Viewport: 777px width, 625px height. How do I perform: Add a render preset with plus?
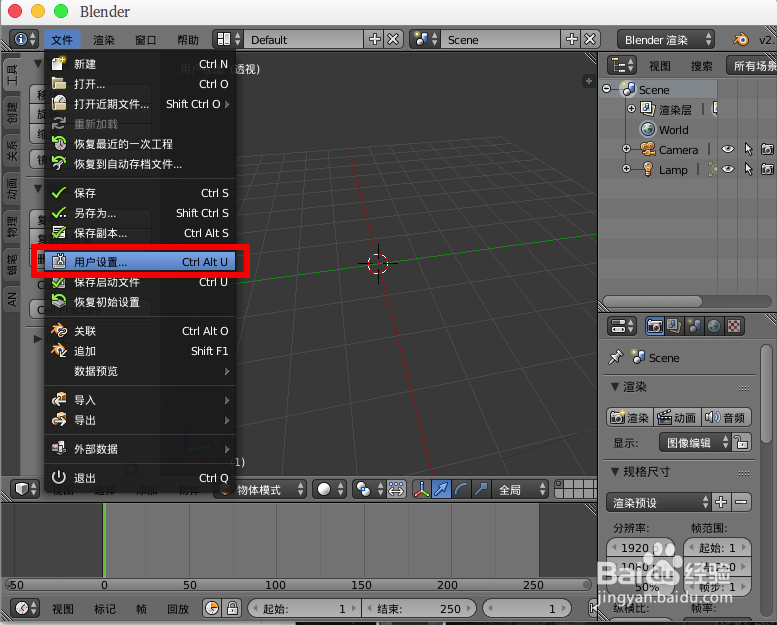coord(721,502)
